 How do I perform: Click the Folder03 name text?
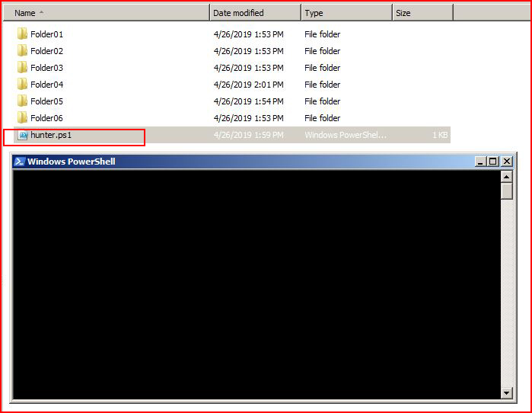click(47, 68)
